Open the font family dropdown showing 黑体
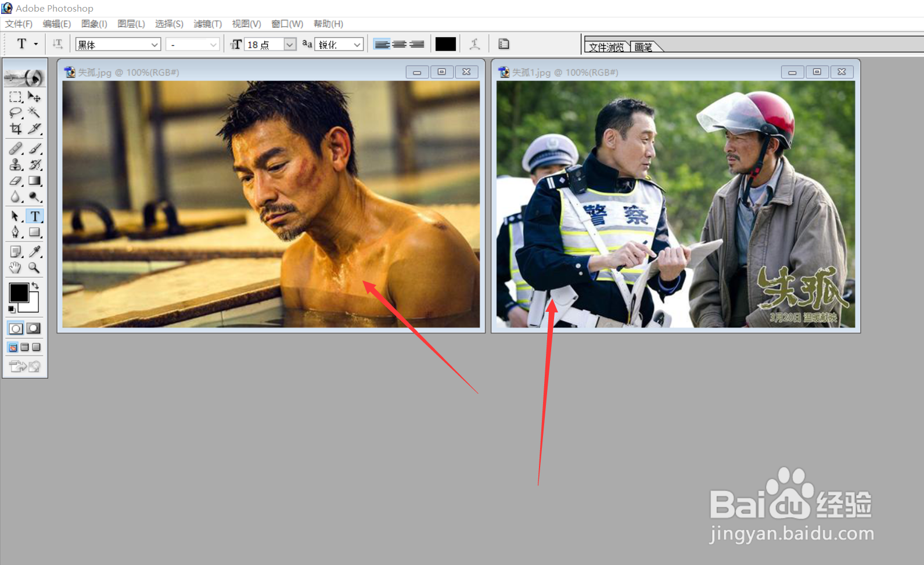The image size is (924, 565). click(x=118, y=45)
